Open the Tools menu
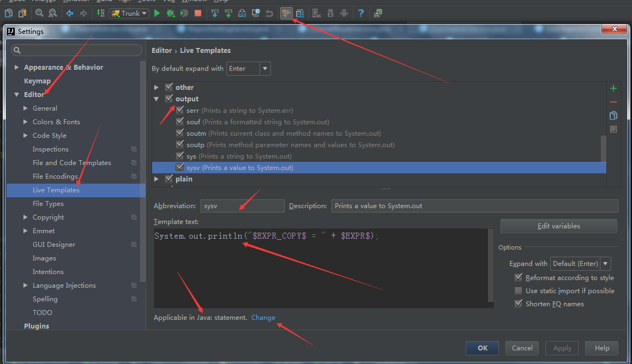Viewport: 632px width, 364px height. [146, 2]
